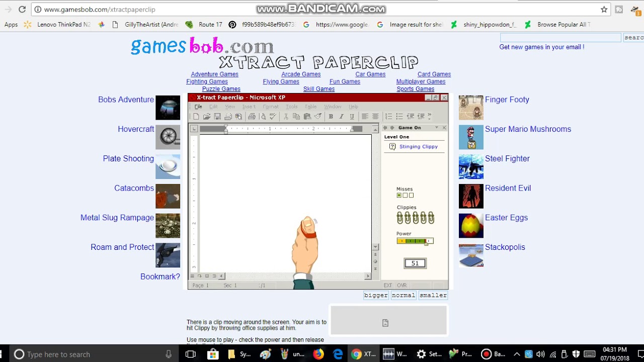
Task: Click the Cut scissors icon
Action: pyautogui.click(x=286, y=116)
